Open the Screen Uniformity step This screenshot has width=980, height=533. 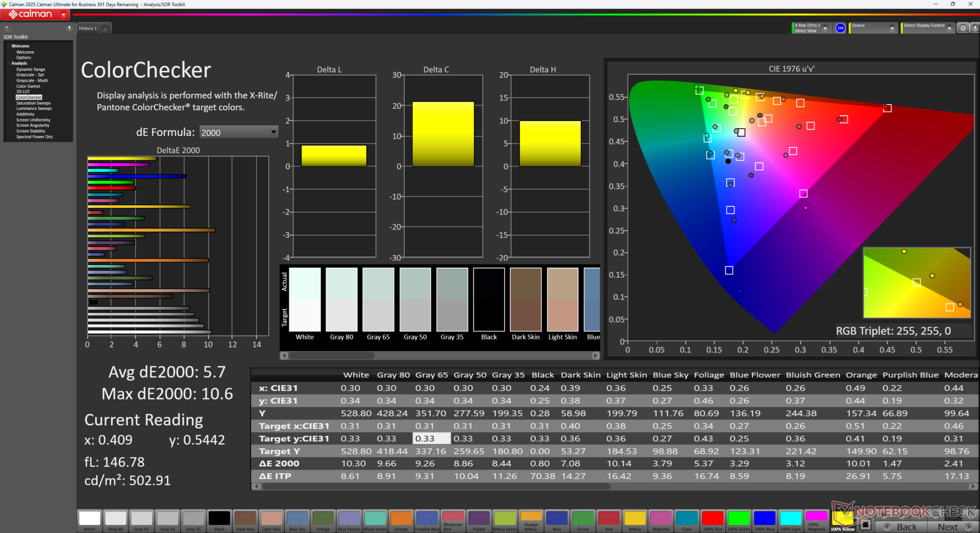pos(33,120)
